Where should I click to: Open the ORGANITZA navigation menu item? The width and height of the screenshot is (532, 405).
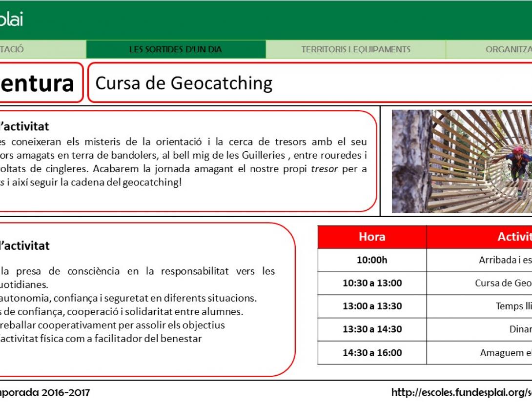[x=508, y=49]
